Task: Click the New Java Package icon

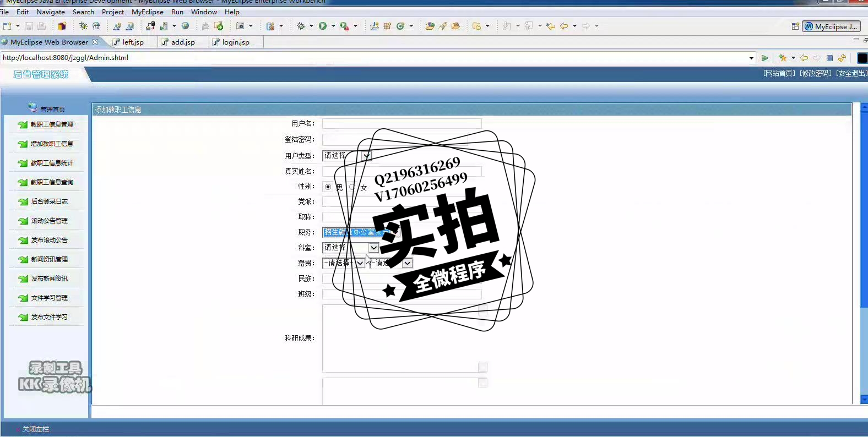Action: (387, 26)
